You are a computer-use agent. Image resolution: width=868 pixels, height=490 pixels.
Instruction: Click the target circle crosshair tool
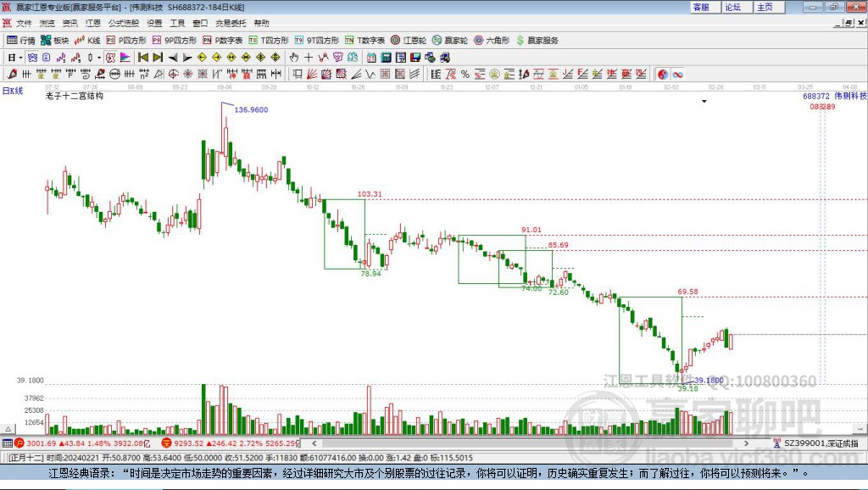pos(173,75)
